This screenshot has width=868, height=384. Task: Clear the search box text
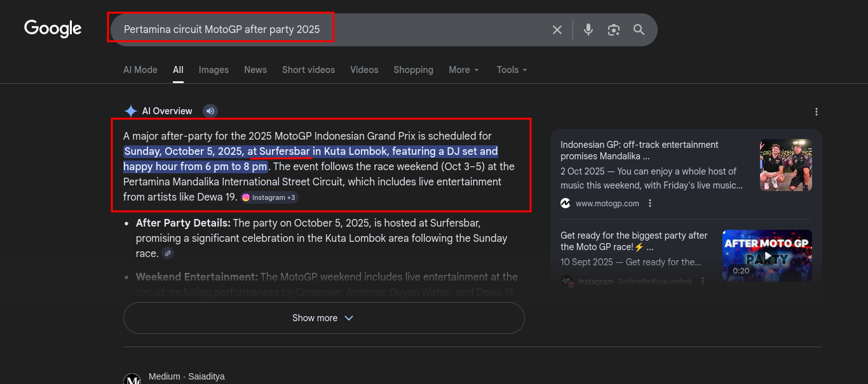(x=557, y=30)
